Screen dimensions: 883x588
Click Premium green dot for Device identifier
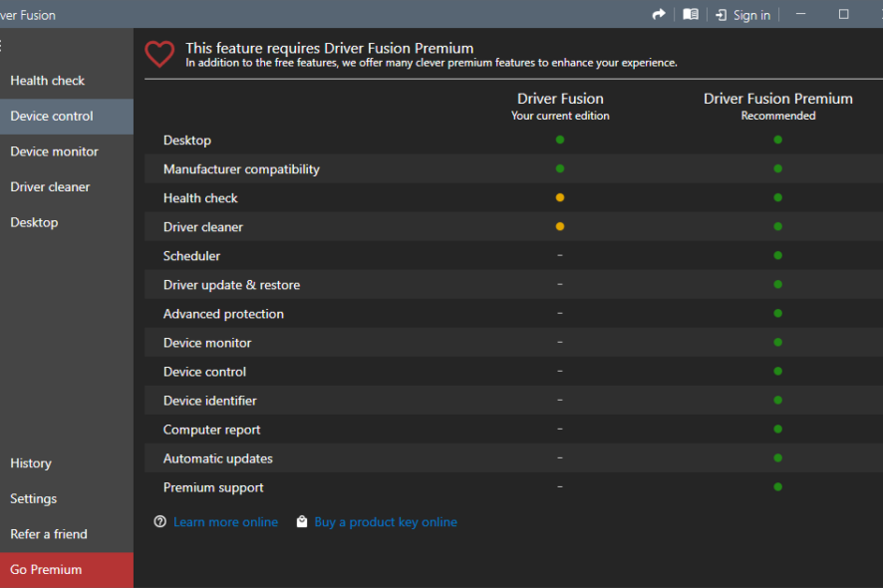[x=777, y=400]
